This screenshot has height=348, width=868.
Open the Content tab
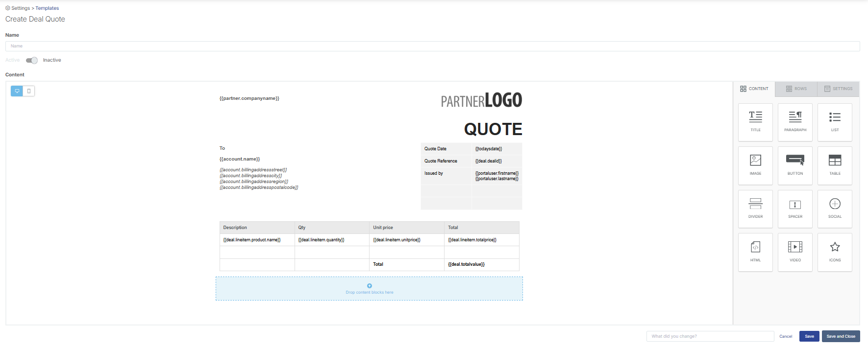[x=754, y=89]
